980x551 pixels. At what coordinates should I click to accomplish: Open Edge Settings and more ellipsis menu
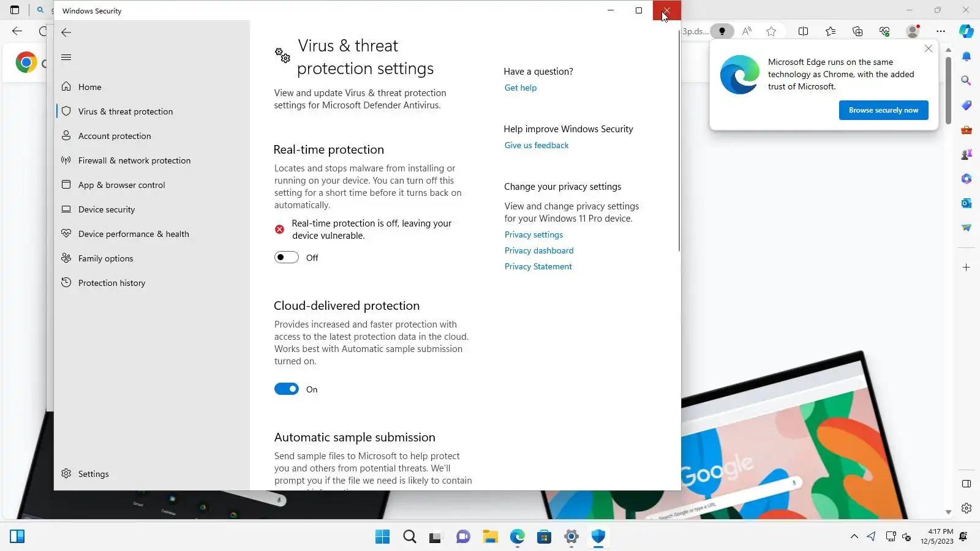click(940, 31)
